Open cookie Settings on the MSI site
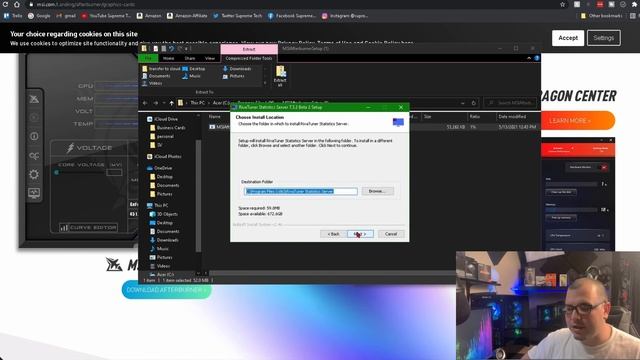 (x=604, y=38)
